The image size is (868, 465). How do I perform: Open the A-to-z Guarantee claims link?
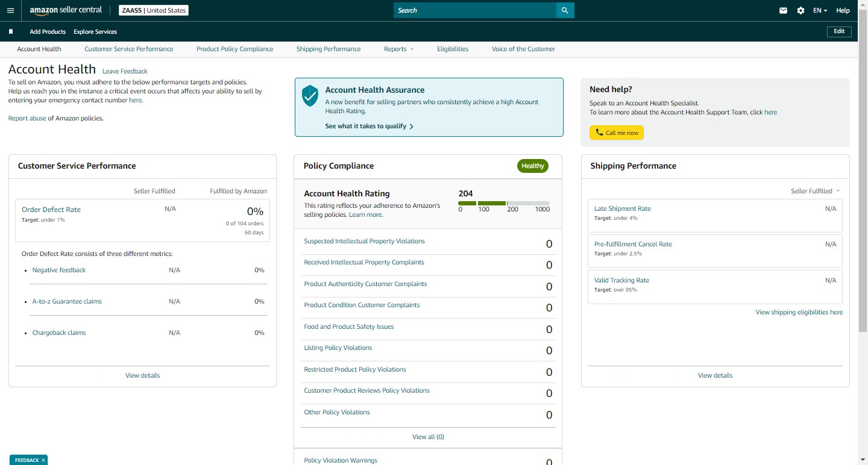tap(67, 301)
